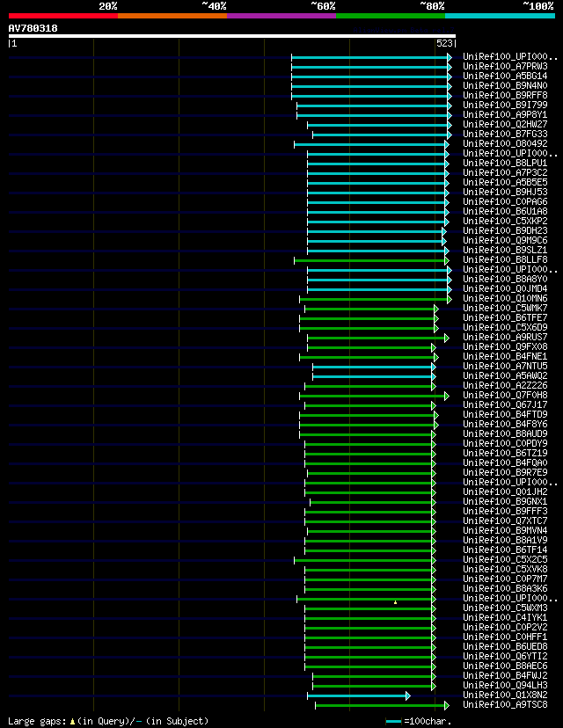The height and width of the screenshot is (728, 563).
Task: Select the UniRef100_Q9M9C6 label
Action: pos(505,241)
